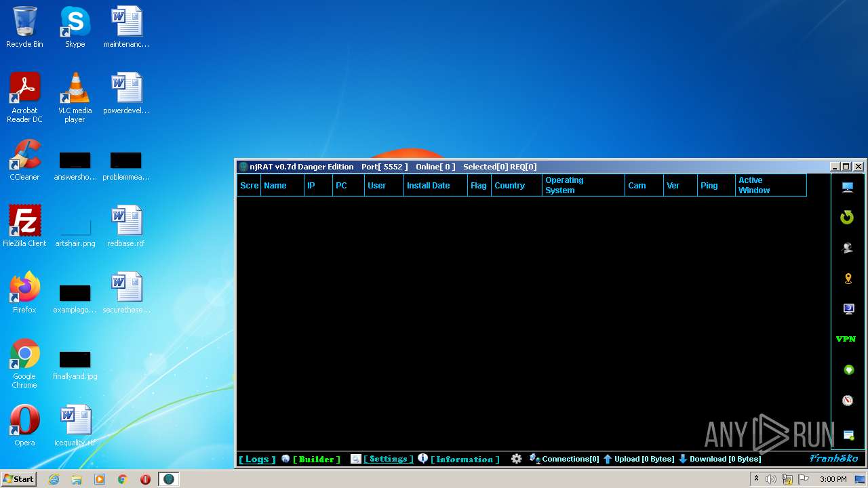868x488 pixels.
Task: Sort by the Country column header
Action: (x=517, y=185)
